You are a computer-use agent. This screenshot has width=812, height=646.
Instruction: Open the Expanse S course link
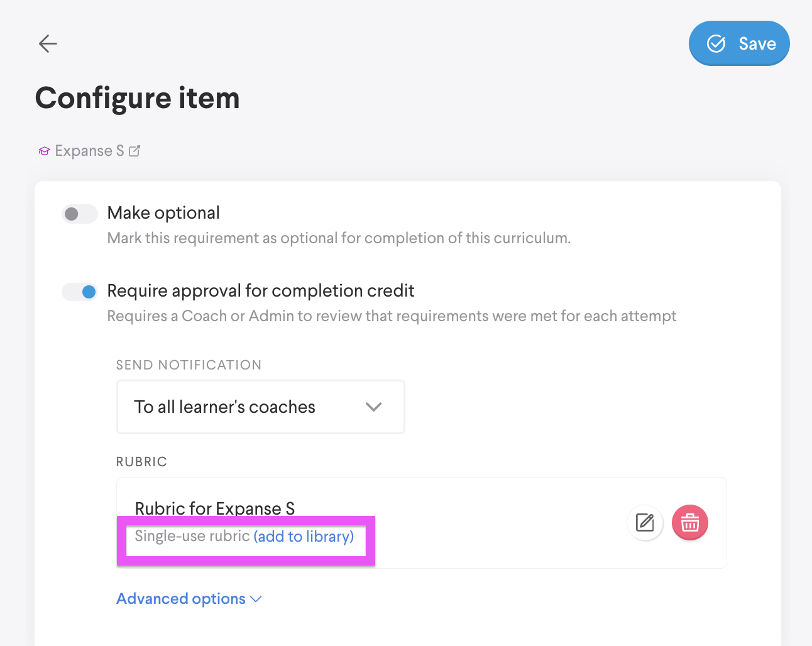(89, 151)
